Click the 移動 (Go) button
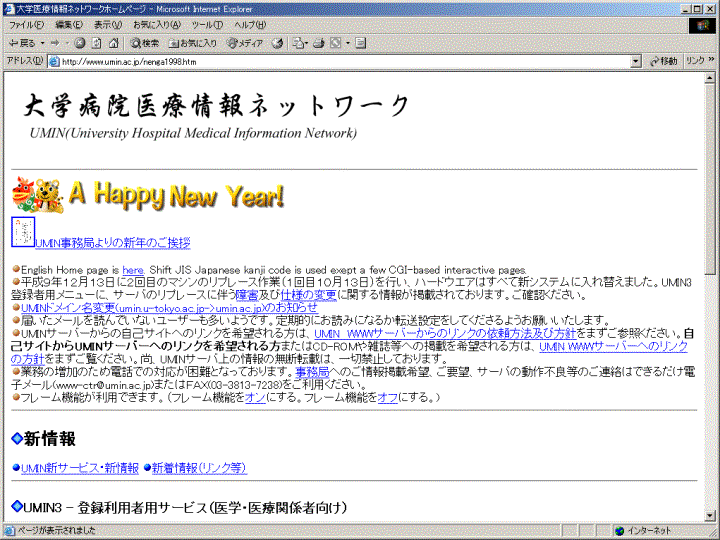 [662, 61]
